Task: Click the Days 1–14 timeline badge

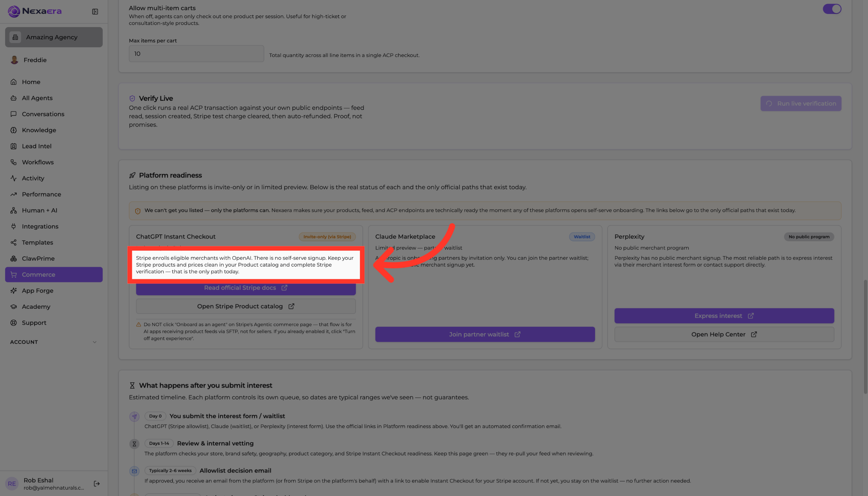Action: (159, 443)
